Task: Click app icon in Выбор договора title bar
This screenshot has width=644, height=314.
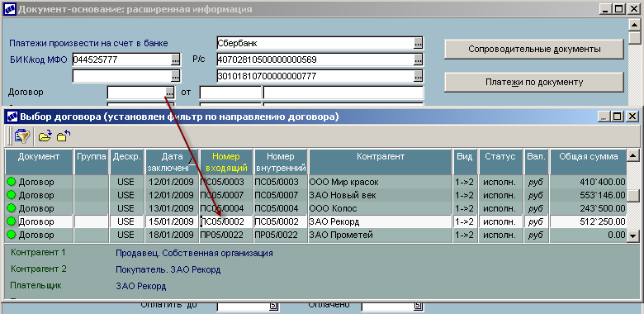Action: click(x=12, y=117)
